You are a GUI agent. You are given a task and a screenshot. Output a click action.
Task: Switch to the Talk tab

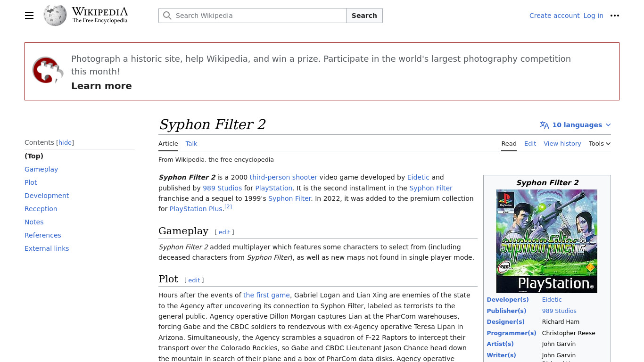[x=191, y=144]
